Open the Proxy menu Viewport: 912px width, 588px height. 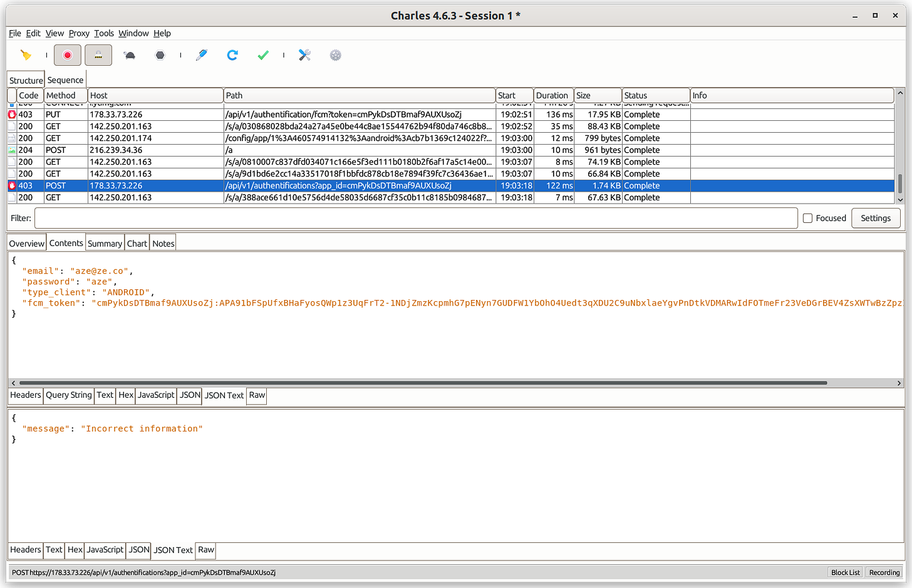(x=79, y=33)
